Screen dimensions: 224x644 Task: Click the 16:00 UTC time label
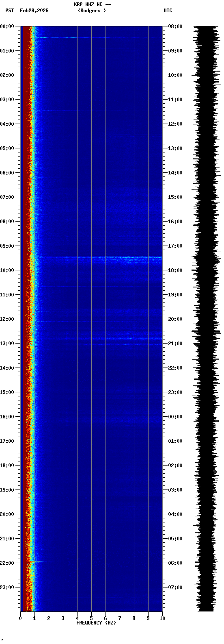tap(175, 222)
